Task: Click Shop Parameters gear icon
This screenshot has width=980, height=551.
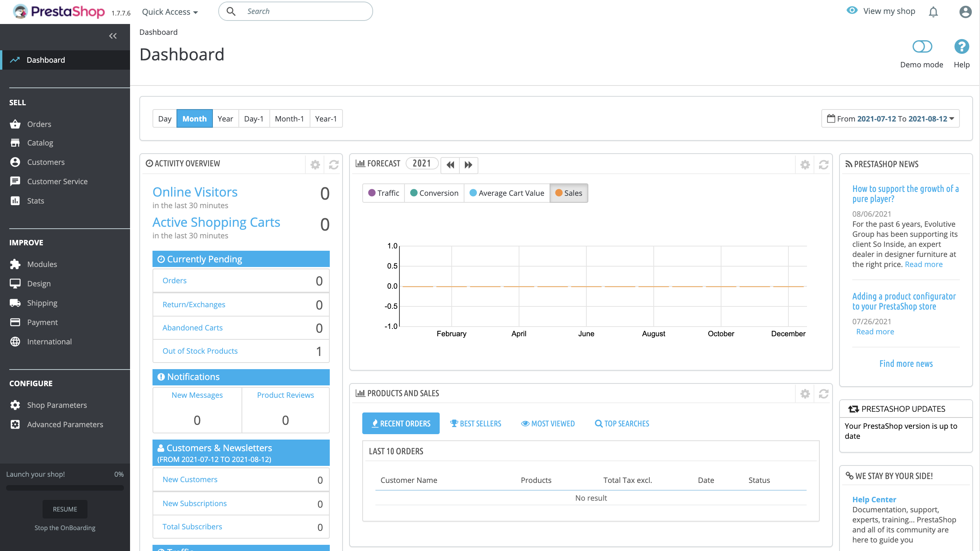Action: pyautogui.click(x=15, y=405)
